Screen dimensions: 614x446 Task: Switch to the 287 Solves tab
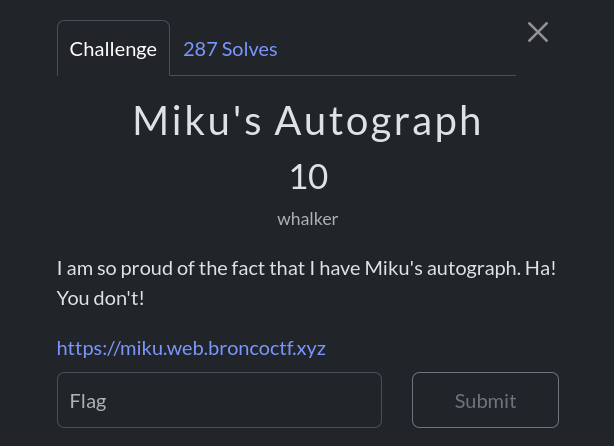(x=230, y=49)
